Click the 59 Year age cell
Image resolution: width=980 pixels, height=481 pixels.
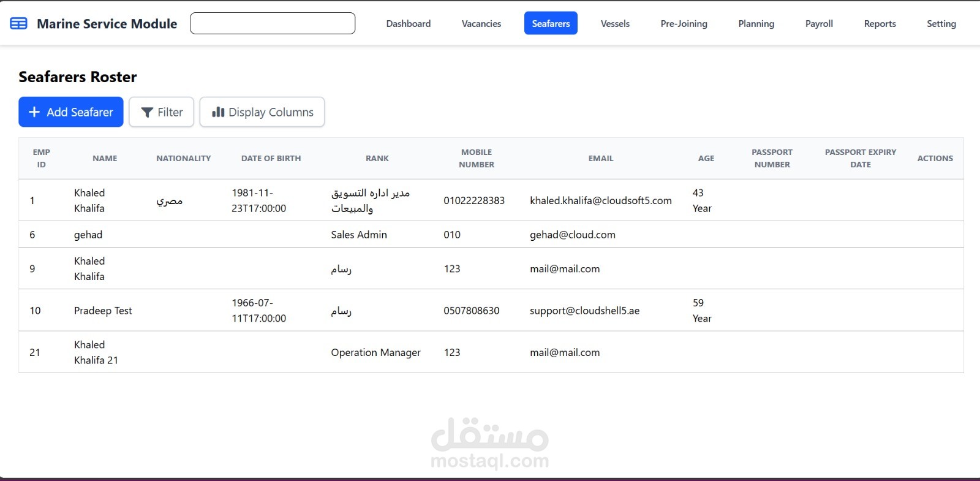coord(702,311)
